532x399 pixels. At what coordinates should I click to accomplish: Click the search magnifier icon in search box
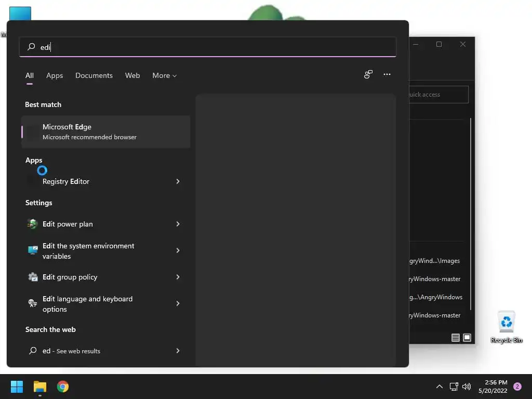(x=31, y=47)
